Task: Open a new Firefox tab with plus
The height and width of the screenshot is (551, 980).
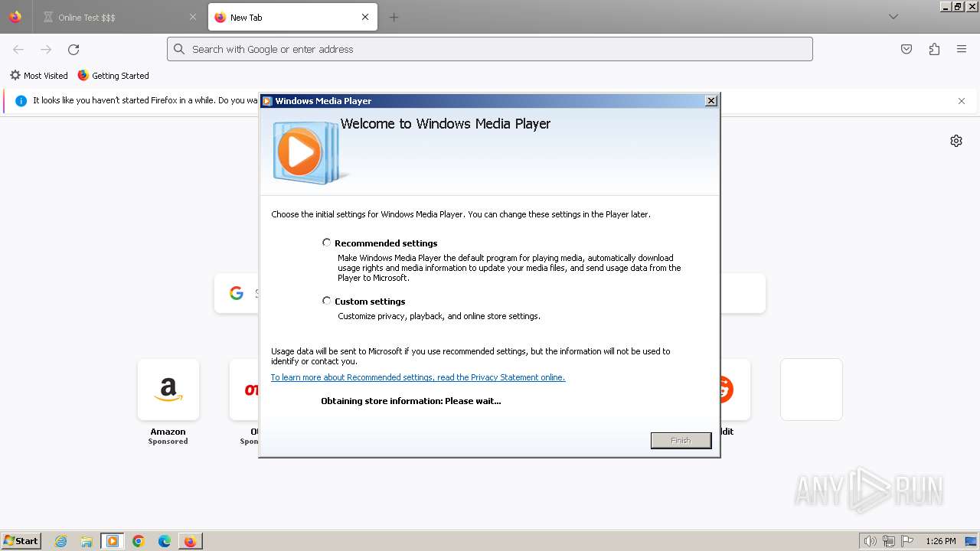Action: click(x=394, y=17)
